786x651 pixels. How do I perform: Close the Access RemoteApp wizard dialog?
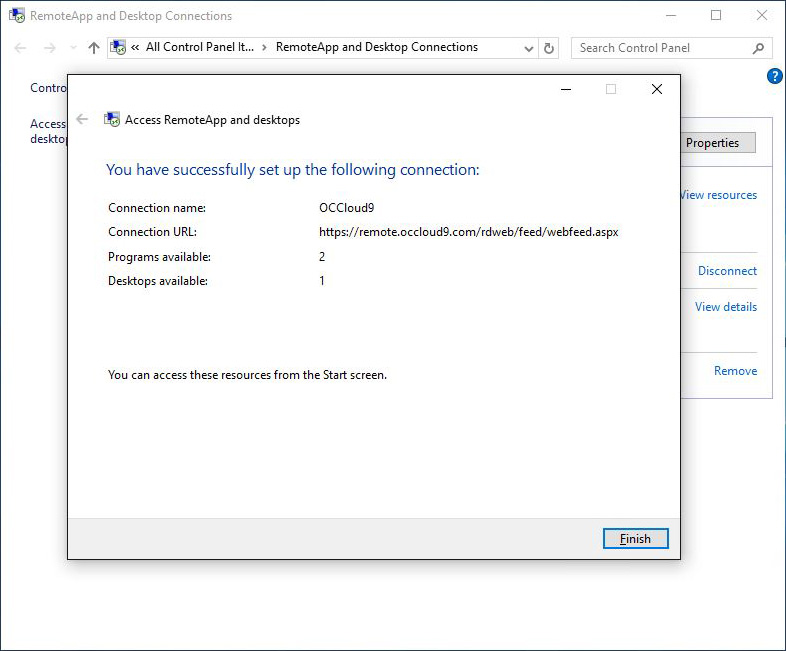pos(657,89)
